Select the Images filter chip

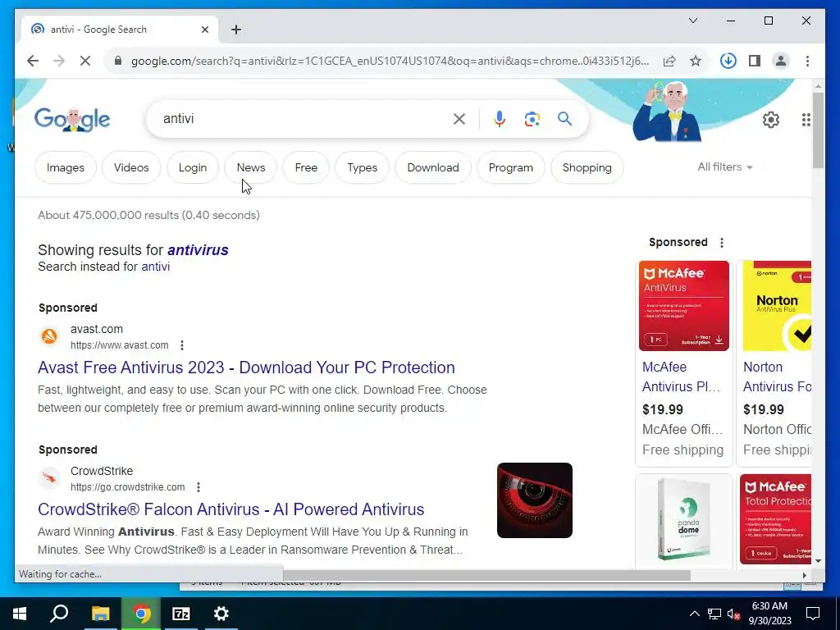pyautogui.click(x=66, y=167)
